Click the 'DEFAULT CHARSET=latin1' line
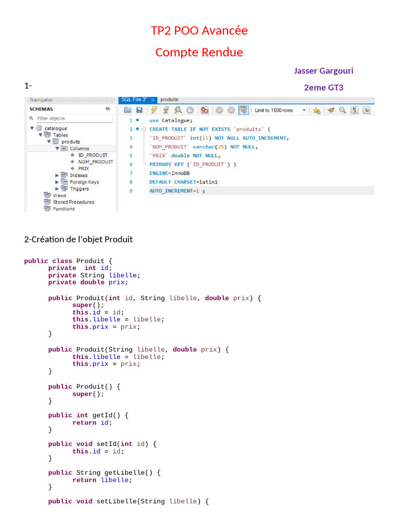The width and height of the screenshot is (399, 532). [183, 182]
